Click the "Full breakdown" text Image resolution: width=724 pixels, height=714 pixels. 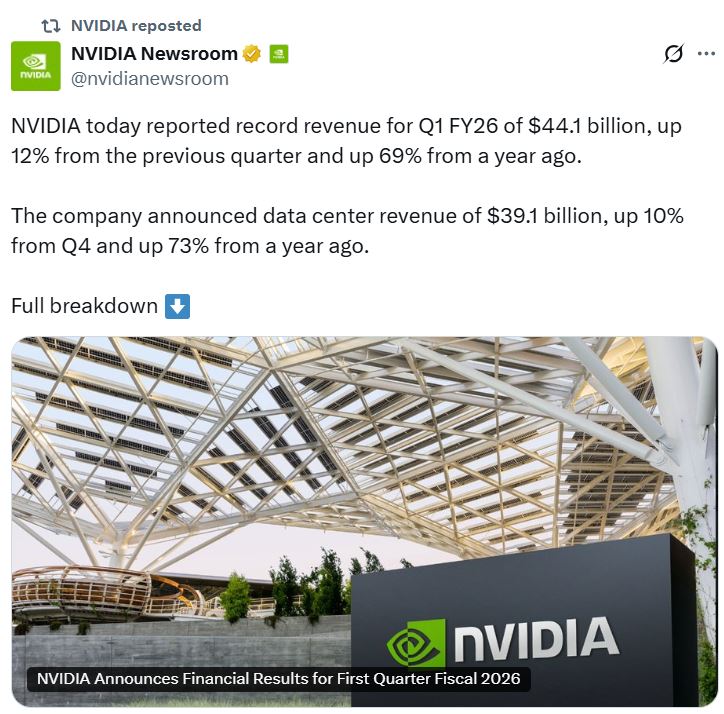click(x=84, y=306)
